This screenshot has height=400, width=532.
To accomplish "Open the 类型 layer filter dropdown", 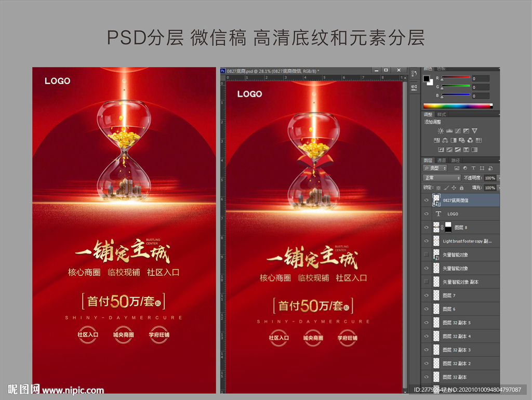I will tap(435, 168).
